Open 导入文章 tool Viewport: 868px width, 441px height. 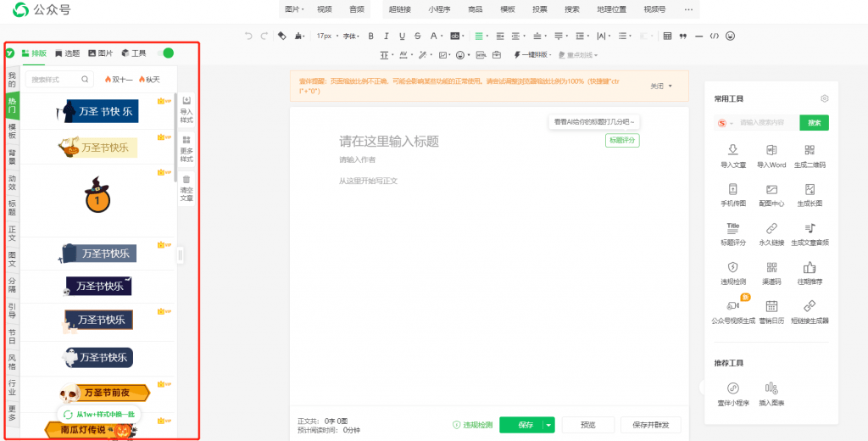pos(733,156)
